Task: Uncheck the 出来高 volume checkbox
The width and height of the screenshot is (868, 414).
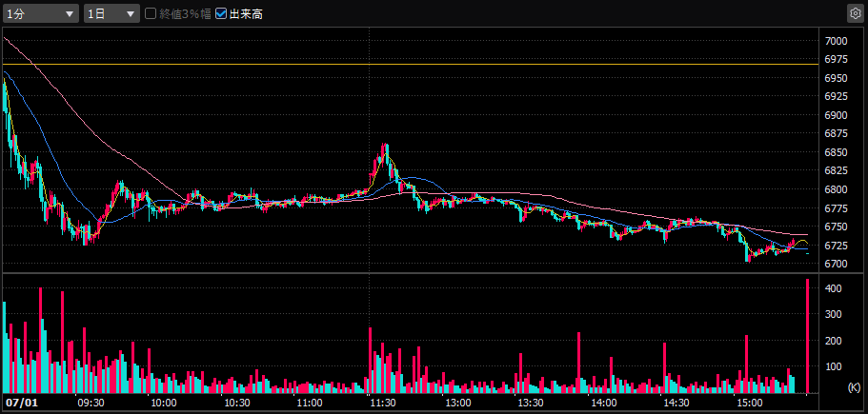Action: pyautogui.click(x=221, y=14)
